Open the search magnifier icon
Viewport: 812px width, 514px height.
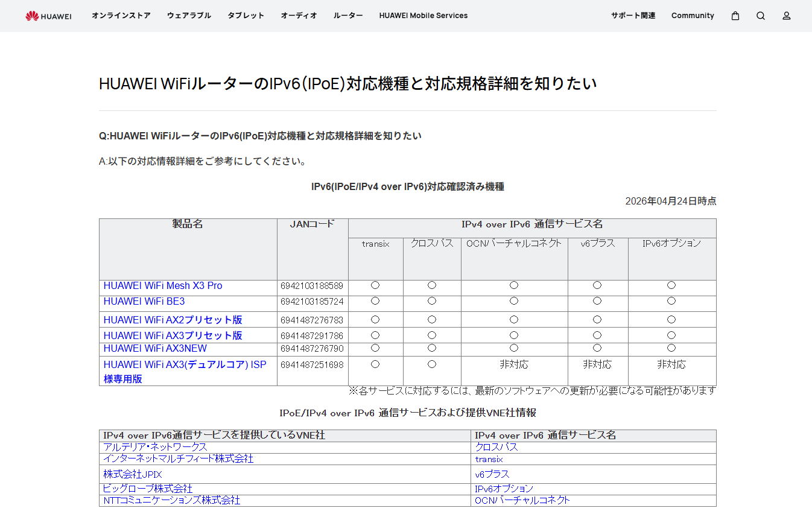pos(761,16)
